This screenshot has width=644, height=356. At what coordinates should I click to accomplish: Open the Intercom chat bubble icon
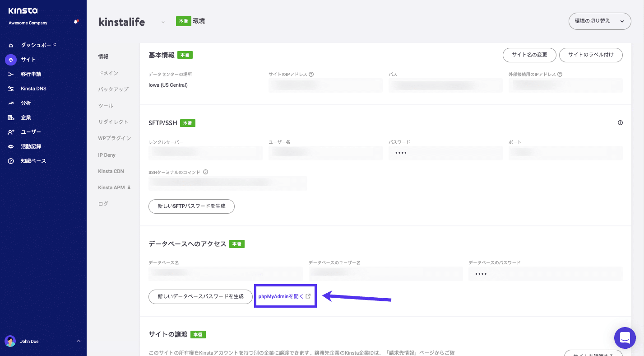click(625, 337)
